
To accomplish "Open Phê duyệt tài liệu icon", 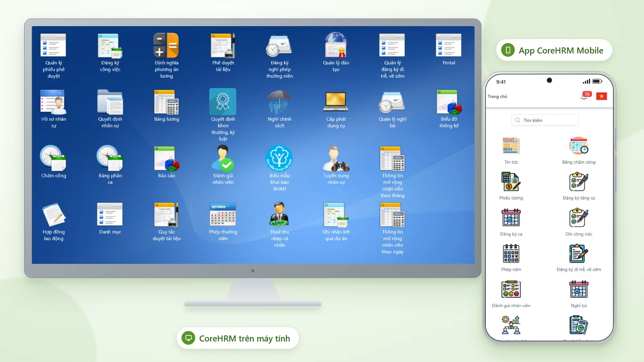I will coord(223,45).
